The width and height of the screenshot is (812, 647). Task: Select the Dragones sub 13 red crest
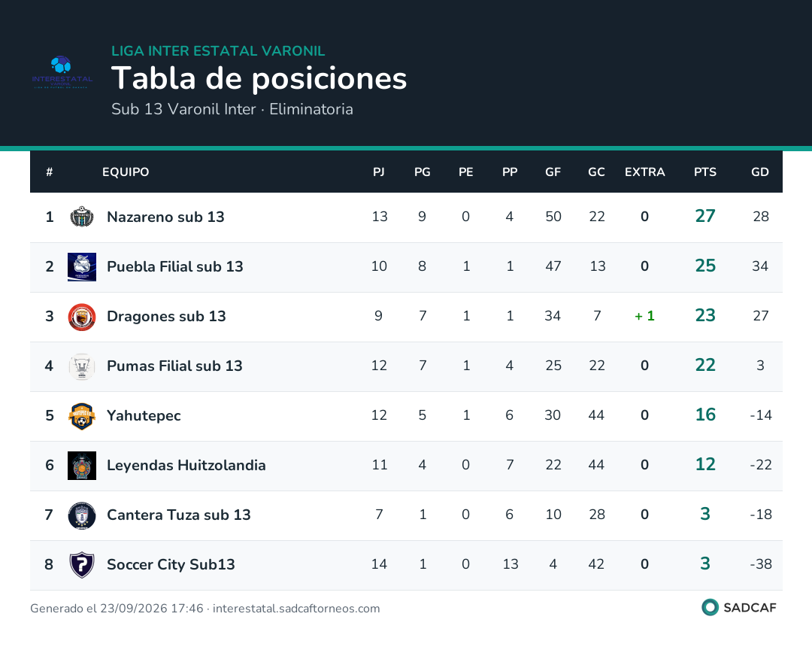tap(82, 317)
